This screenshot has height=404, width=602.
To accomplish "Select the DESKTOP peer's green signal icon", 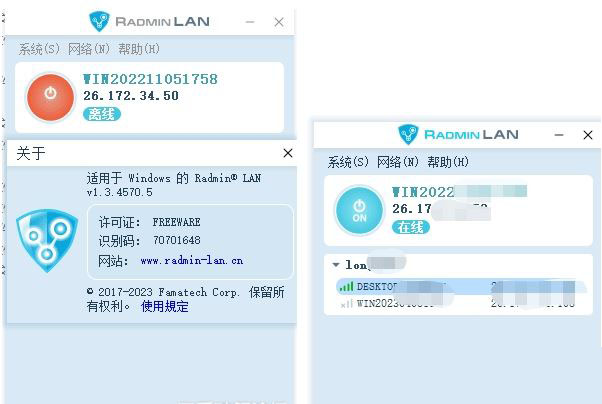I will tap(346, 286).
